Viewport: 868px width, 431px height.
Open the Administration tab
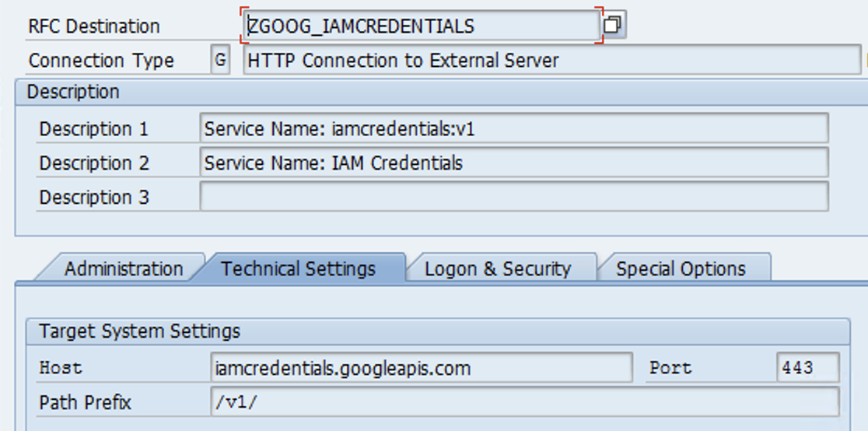pos(123,269)
